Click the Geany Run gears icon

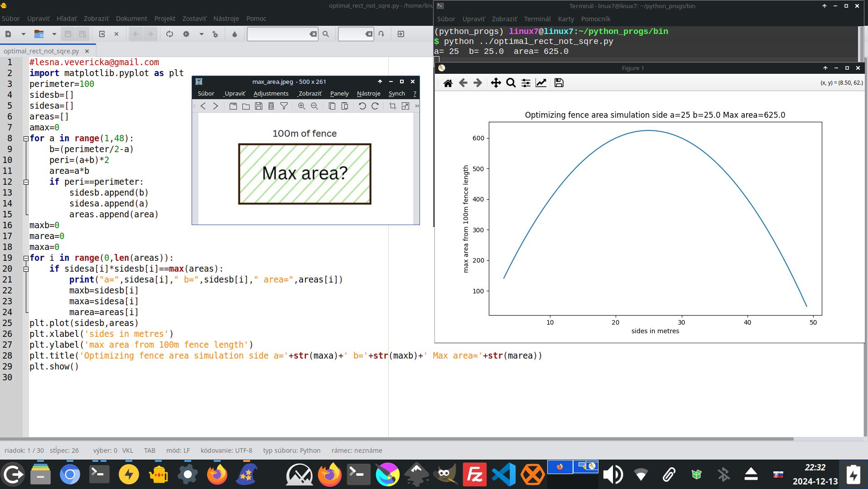pos(215,34)
